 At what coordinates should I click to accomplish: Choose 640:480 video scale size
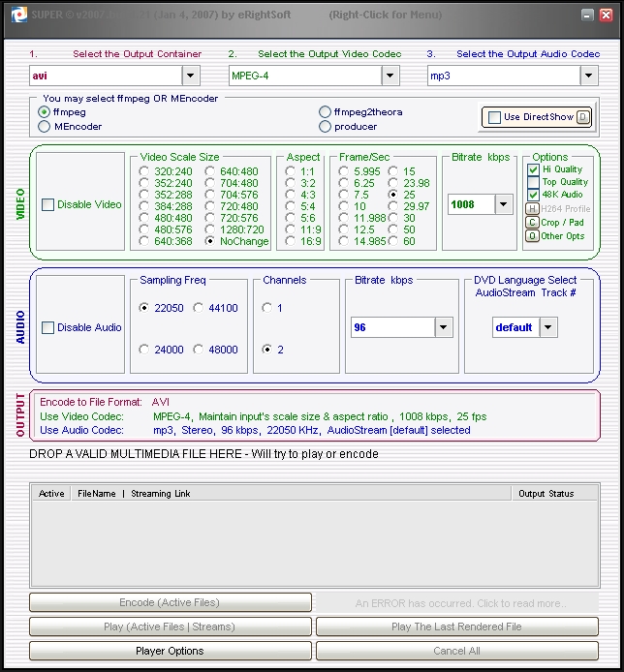[x=209, y=171]
